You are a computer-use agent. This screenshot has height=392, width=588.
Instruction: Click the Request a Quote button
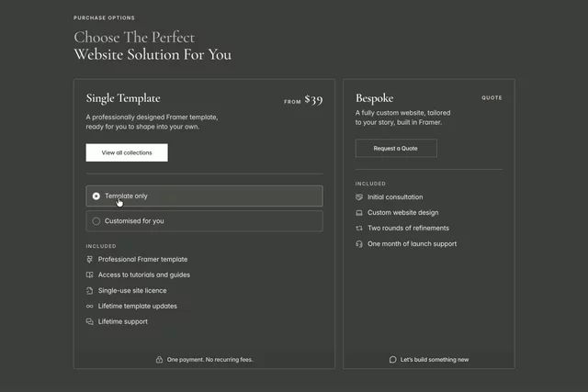point(396,148)
